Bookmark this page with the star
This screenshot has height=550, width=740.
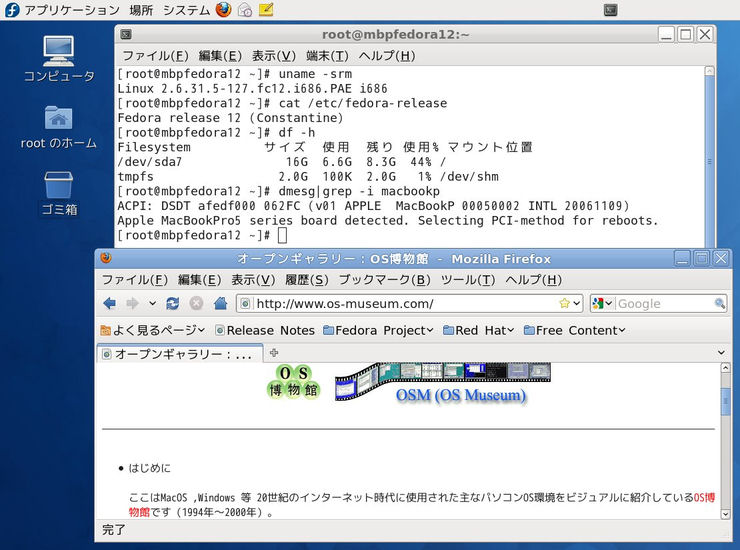(564, 304)
